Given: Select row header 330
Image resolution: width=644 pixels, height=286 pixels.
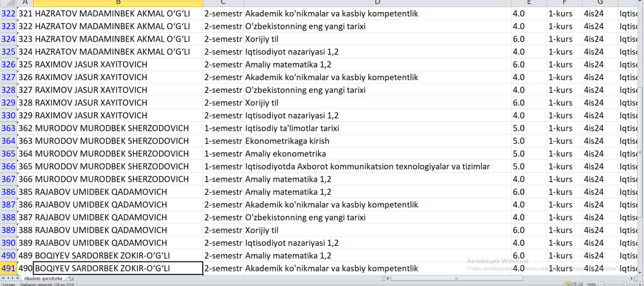Looking at the screenshot, I should pyautogui.click(x=8, y=115).
